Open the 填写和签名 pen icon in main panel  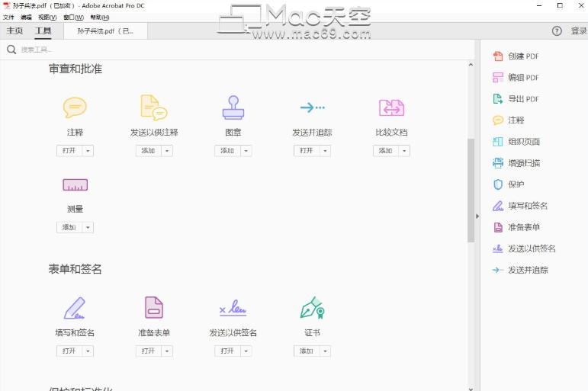point(75,308)
